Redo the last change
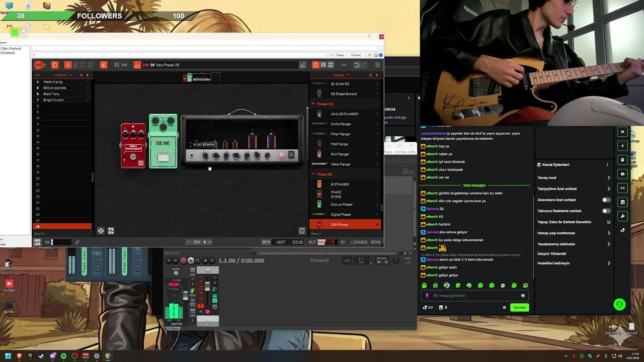Image resolution: width=644 pixels, height=362 pixels. (x=365, y=65)
